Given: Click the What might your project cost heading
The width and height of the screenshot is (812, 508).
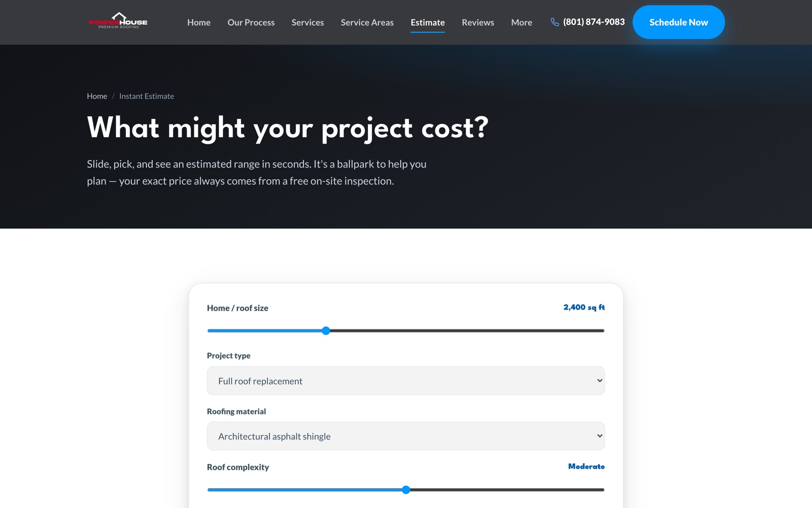Looking at the screenshot, I should click(288, 128).
